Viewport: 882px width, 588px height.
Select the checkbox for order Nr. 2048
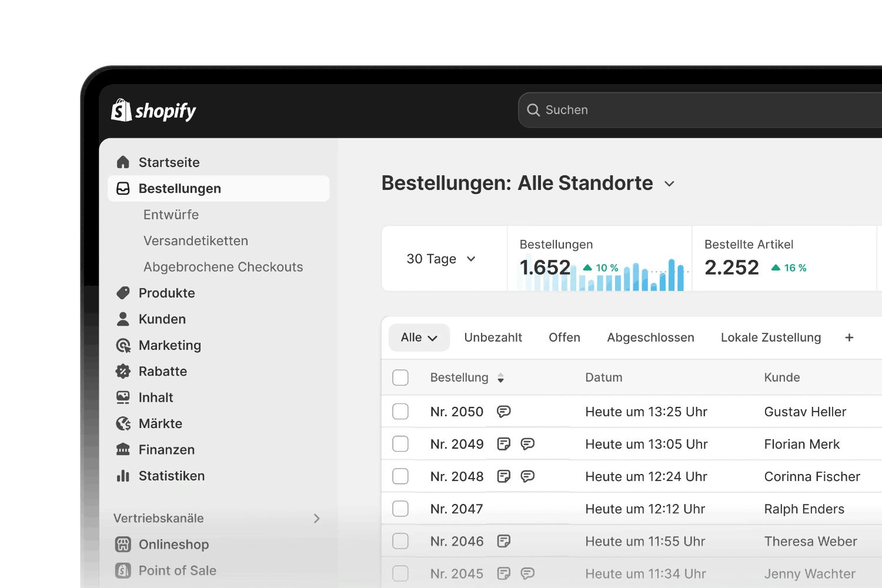coord(400,476)
